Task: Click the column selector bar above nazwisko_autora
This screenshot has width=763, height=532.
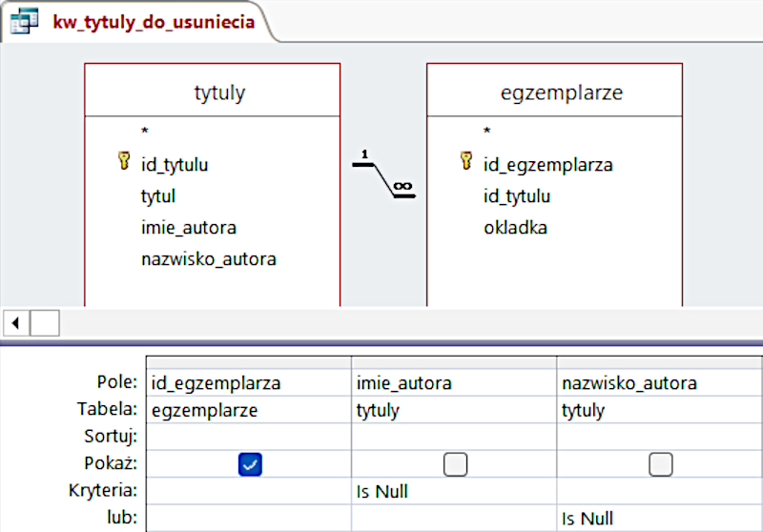Action: coord(660,362)
